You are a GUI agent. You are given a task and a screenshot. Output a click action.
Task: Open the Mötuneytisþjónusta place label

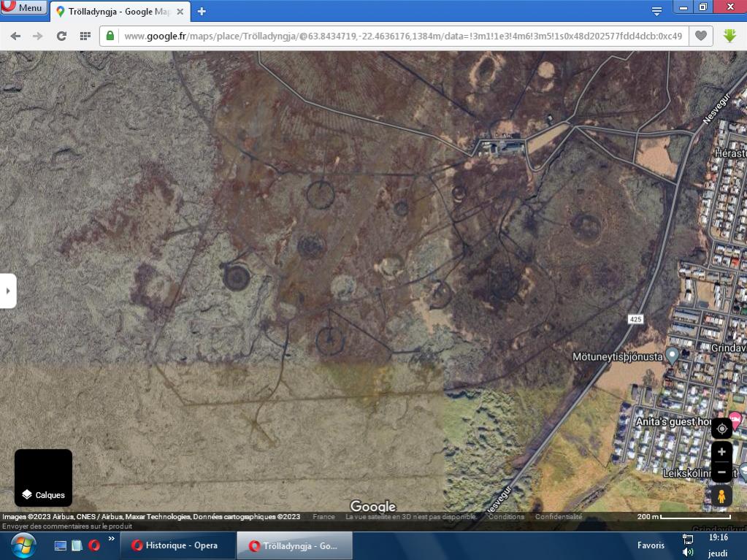tap(618, 357)
